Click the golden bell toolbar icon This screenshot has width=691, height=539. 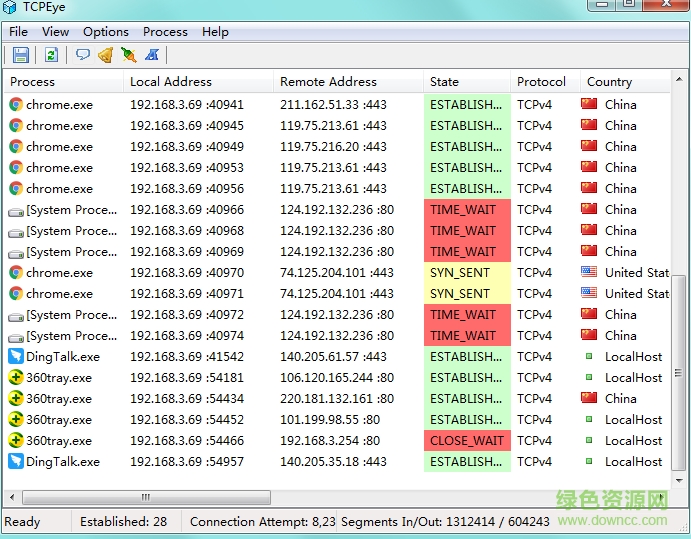(x=105, y=55)
